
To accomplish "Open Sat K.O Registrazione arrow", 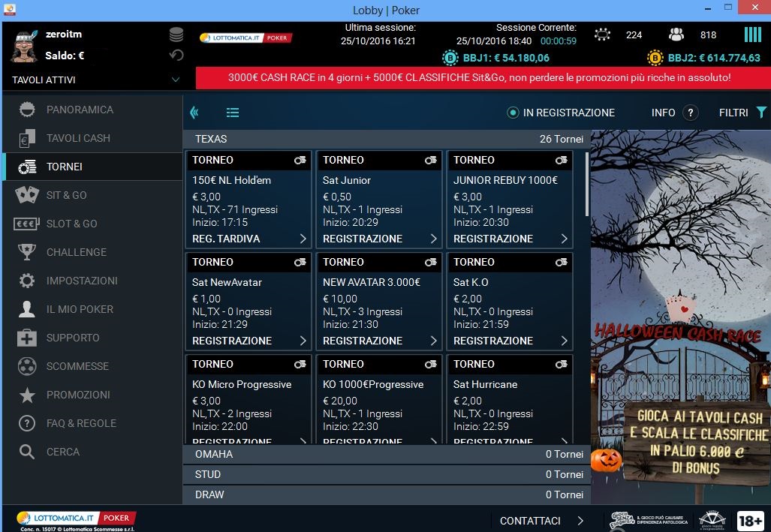I will 564,341.
